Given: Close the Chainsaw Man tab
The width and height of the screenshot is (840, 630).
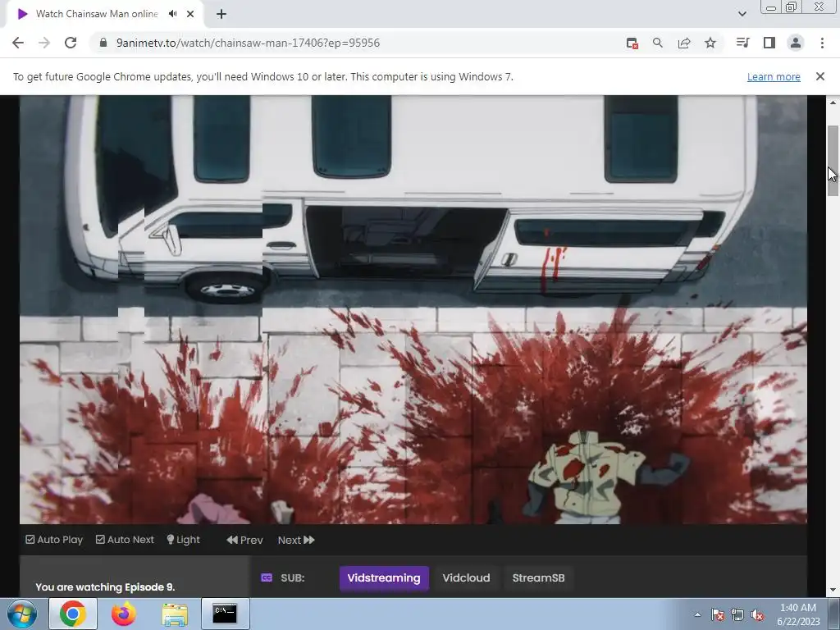Looking at the screenshot, I should click(190, 14).
